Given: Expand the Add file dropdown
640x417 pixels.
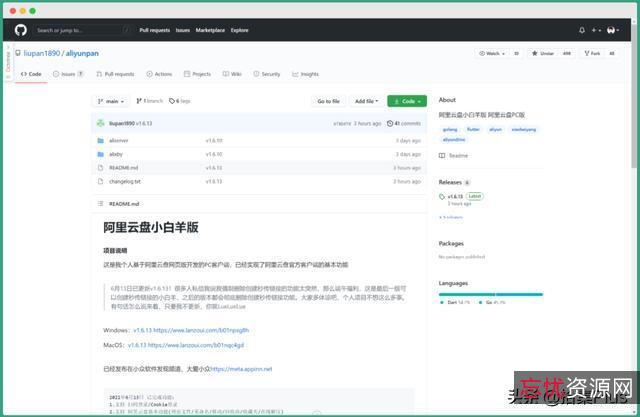Looking at the screenshot, I should (367, 101).
